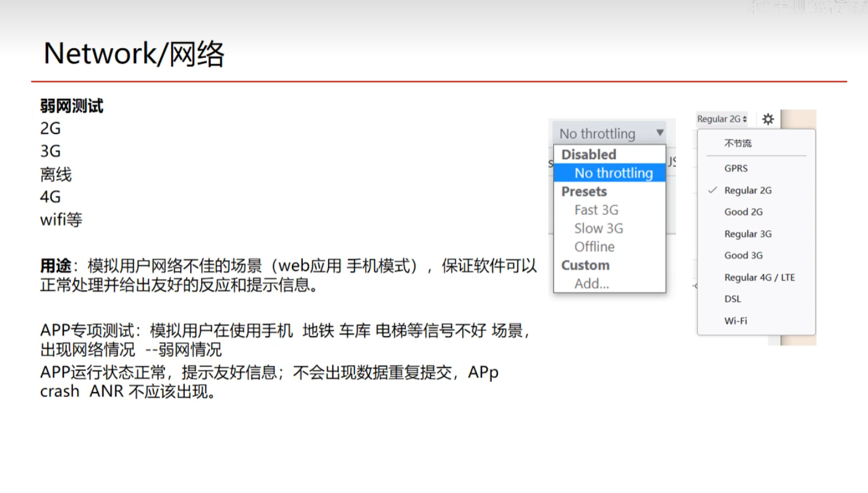Click the bold 弱网测试 heading
The height and width of the screenshot is (493, 868).
click(72, 107)
